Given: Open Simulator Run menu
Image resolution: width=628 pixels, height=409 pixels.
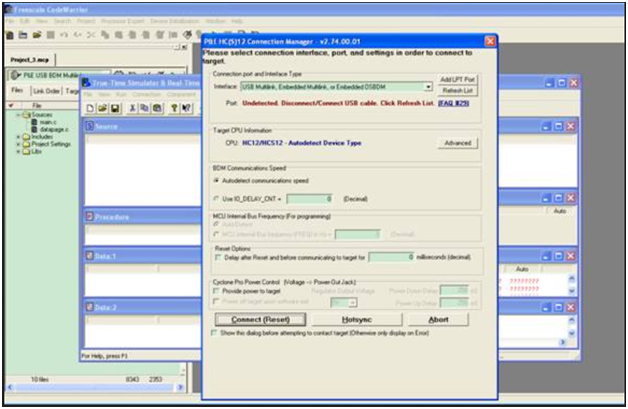Looking at the screenshot, I should tap(121, 95).
